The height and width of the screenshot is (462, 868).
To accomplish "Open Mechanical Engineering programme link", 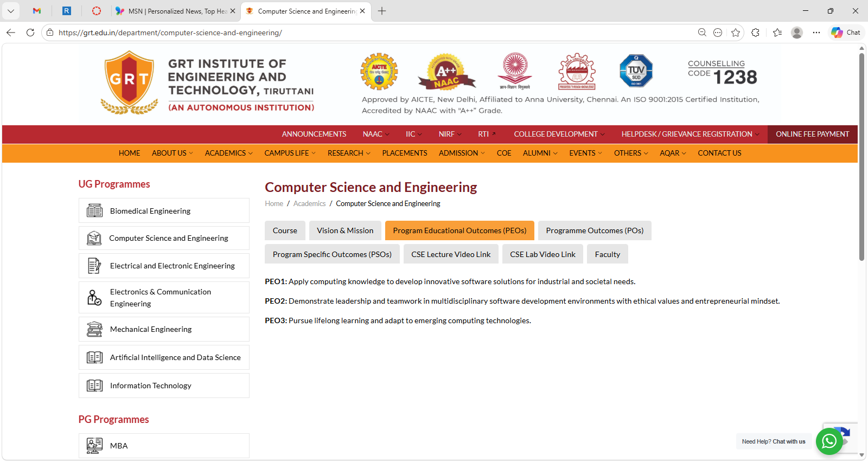I will pos(151,329).
